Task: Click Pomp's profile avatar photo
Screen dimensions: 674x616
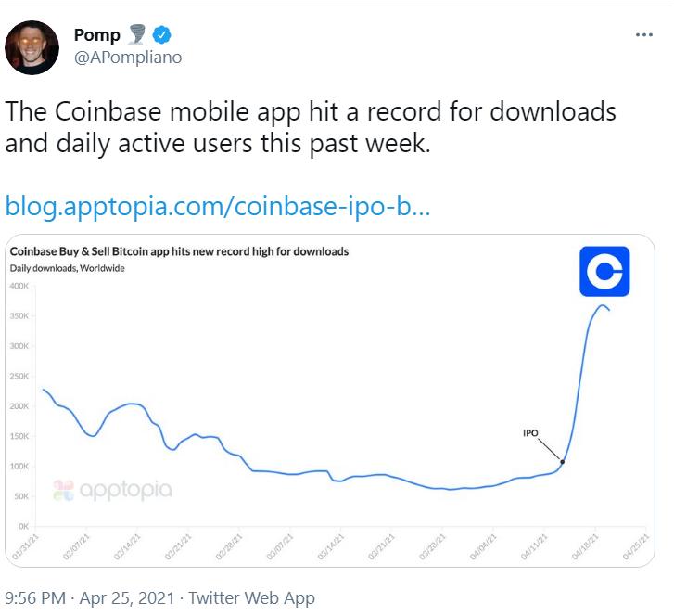Action: [x=32, y=45]
